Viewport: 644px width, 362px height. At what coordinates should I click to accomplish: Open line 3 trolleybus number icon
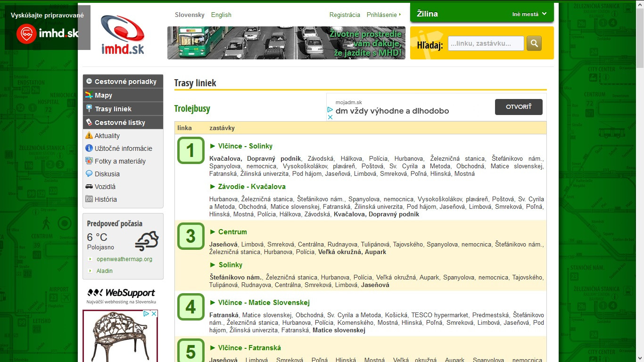[190, 236]
